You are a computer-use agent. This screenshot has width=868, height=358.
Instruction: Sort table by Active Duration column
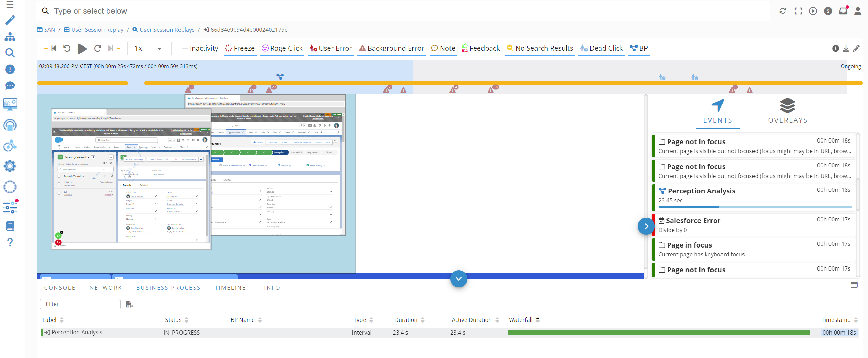(475, 320)
